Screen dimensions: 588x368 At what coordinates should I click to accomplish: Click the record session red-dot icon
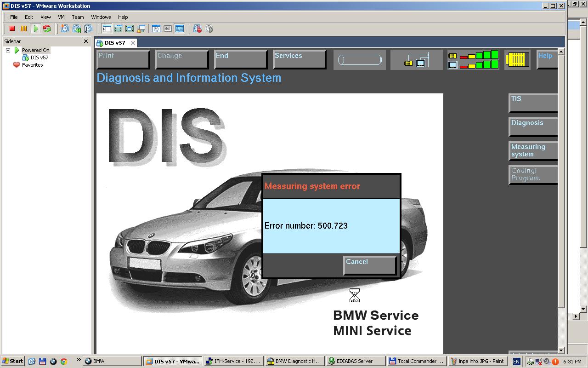coord(198,29)
